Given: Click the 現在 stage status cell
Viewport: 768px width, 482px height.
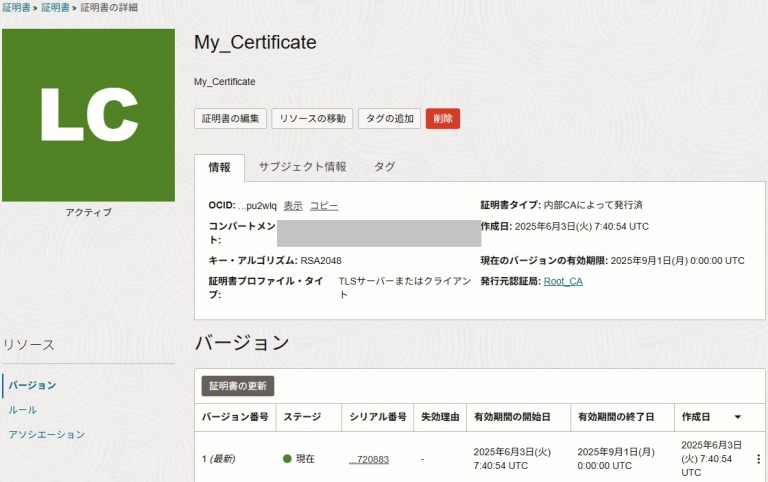Looking at the screenshot, I should tap(299, 459).
